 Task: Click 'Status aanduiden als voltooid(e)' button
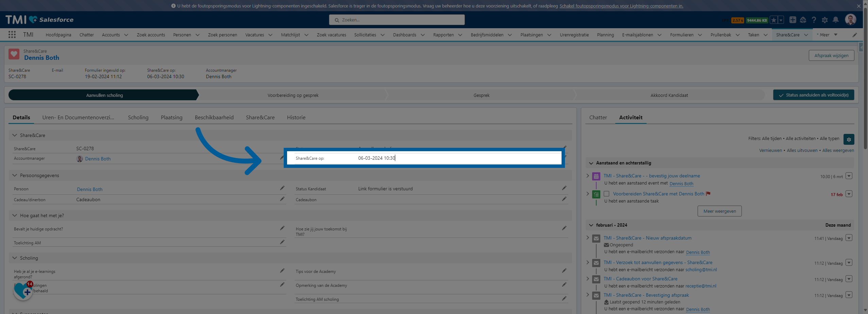click(x=814, y=95)
